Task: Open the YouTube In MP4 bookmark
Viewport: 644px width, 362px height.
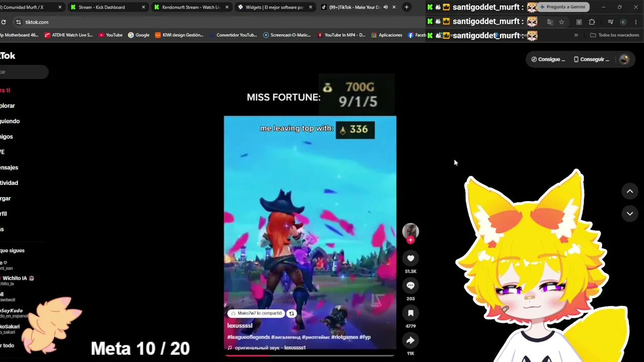Action: (341, 35)
